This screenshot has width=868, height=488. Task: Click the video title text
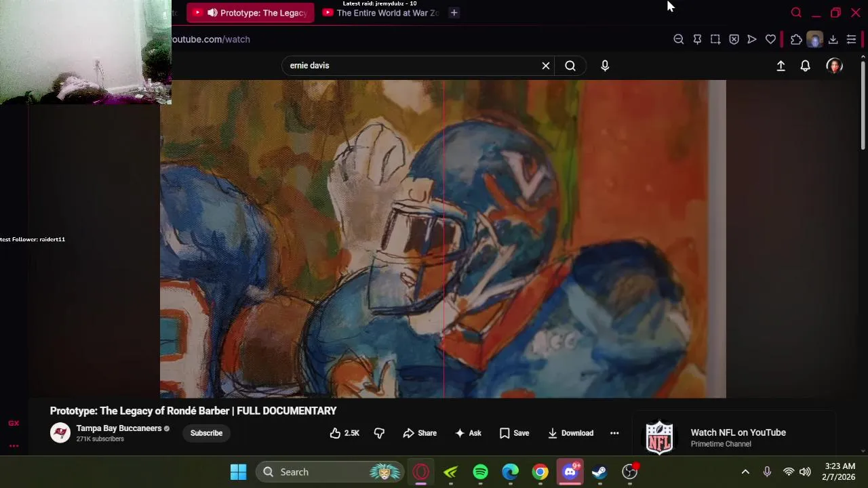point(193,411)
